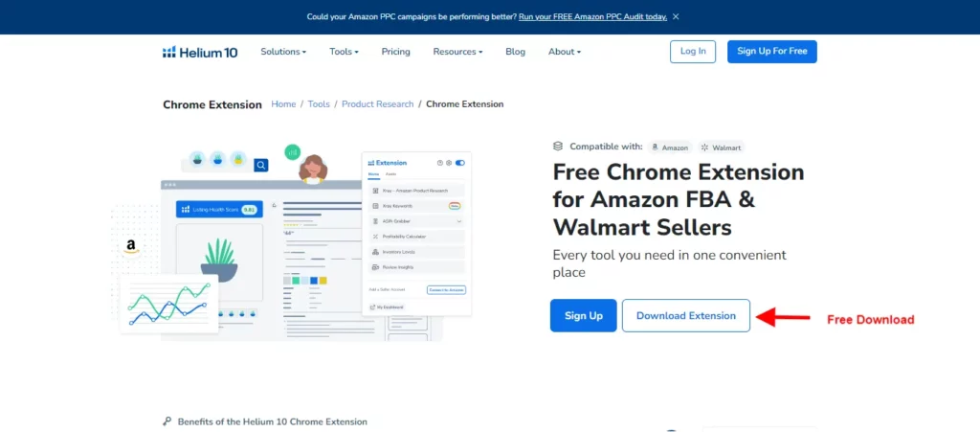The image size is (980, 432).
Task: Click the woman avatar icon
Action: [313, 170]
